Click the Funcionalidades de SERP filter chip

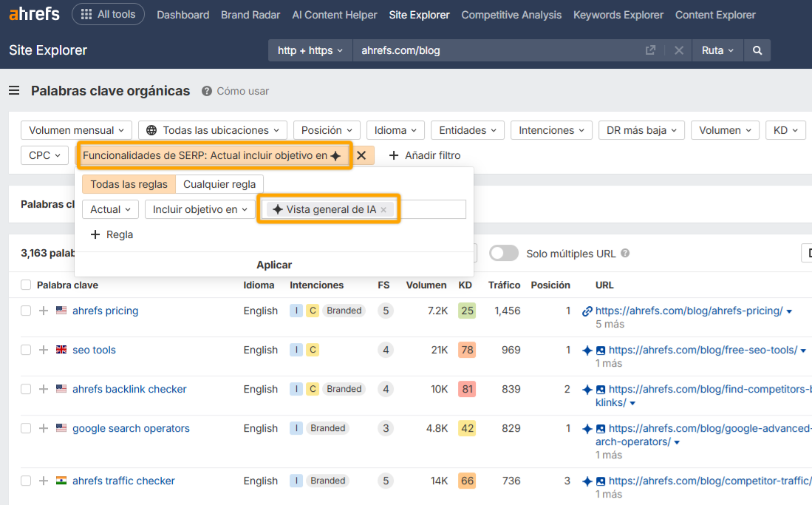click(x=213, y=155)
